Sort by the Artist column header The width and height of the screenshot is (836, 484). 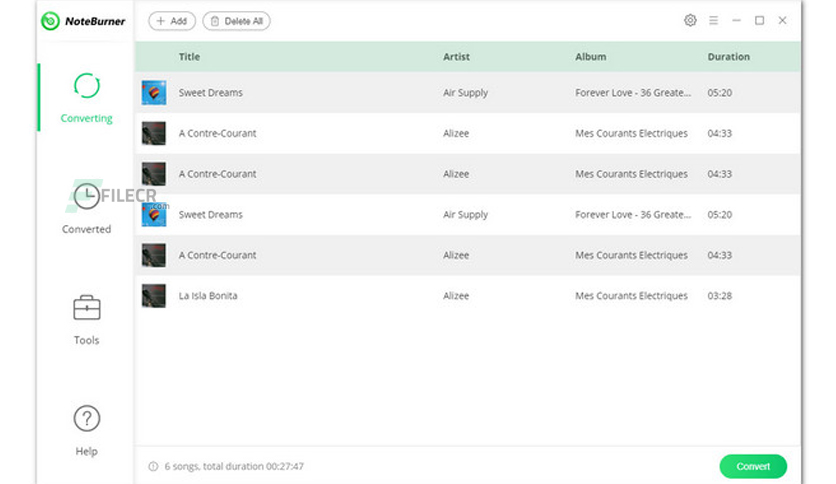pyautogui.click(x=456, y=57)
